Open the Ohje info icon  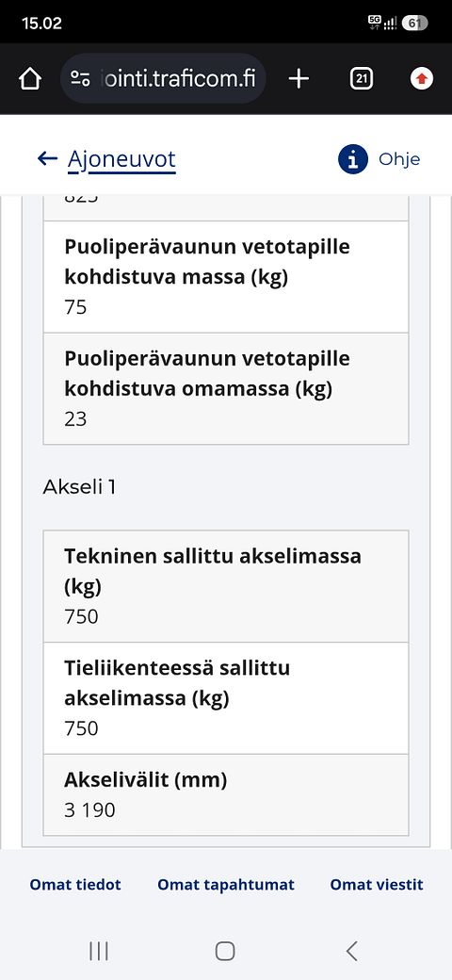tap(353, 159)
